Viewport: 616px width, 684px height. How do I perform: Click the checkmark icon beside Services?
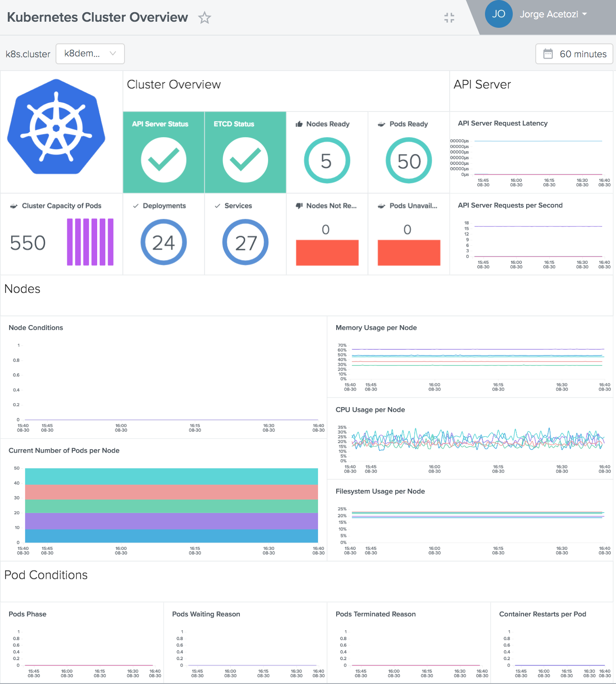click(x=217, y=206)
